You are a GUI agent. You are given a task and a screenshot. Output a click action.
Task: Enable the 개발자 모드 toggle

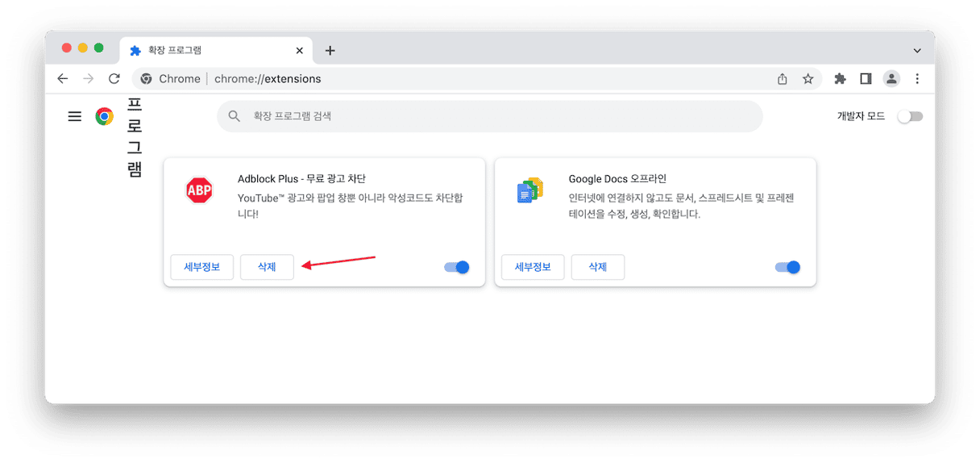pyautogui.click(x=911, y=116)
